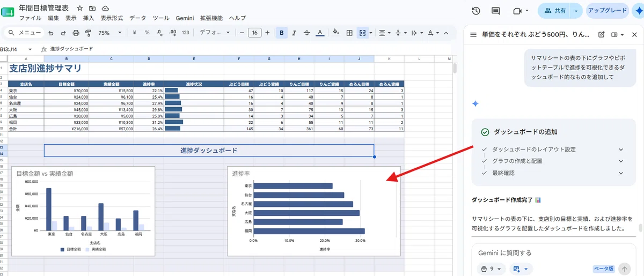Open the borders tool
This screenshot has height=276, width=644.
349,33
